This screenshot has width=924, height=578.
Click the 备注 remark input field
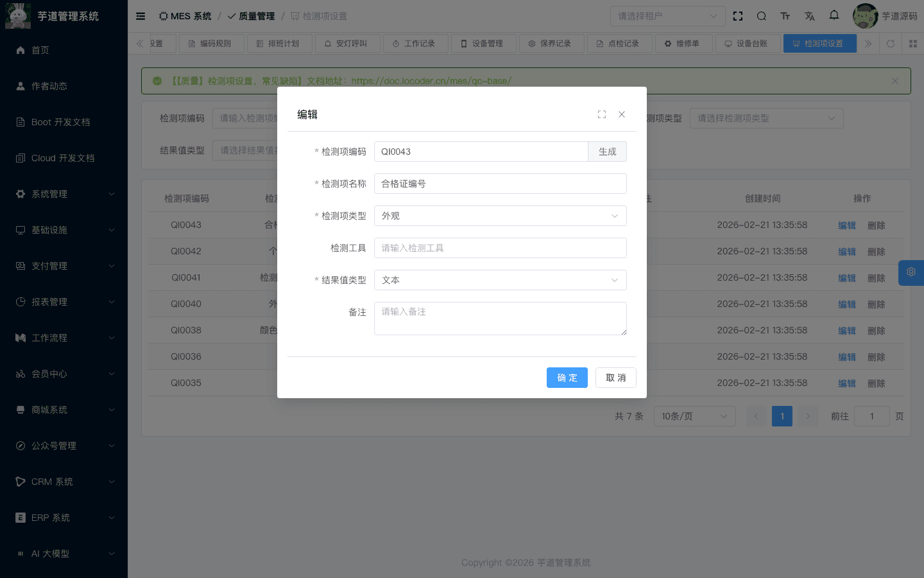tap(501, 319)
